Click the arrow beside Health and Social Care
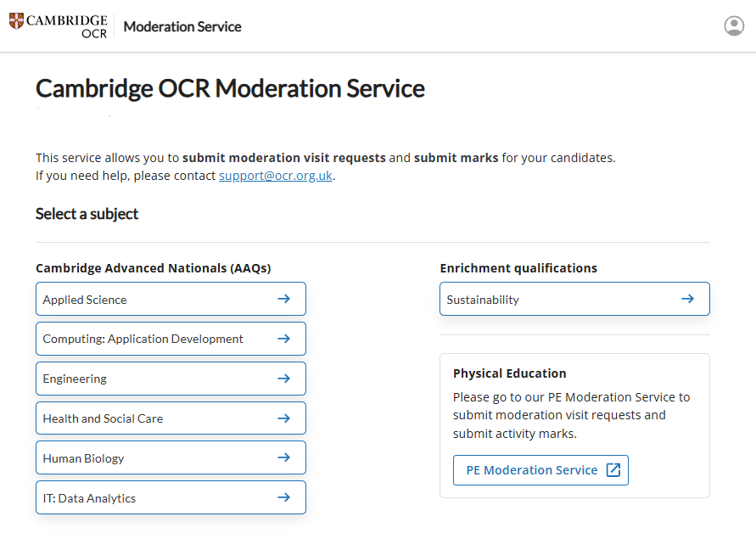The image size is (756, 550). click(x=284, y=418)
